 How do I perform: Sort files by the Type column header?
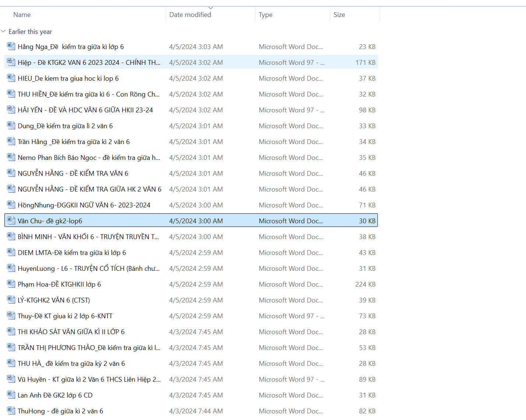[265, 15]
